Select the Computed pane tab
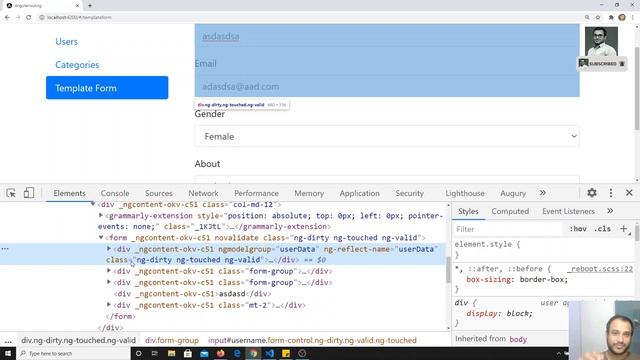The image size is (640, 360). coord(510,211)
